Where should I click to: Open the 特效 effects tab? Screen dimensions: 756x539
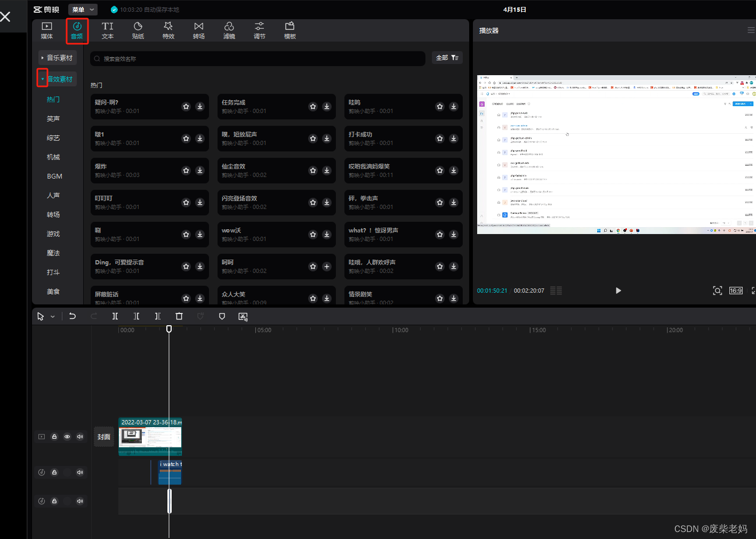(168, 31)
